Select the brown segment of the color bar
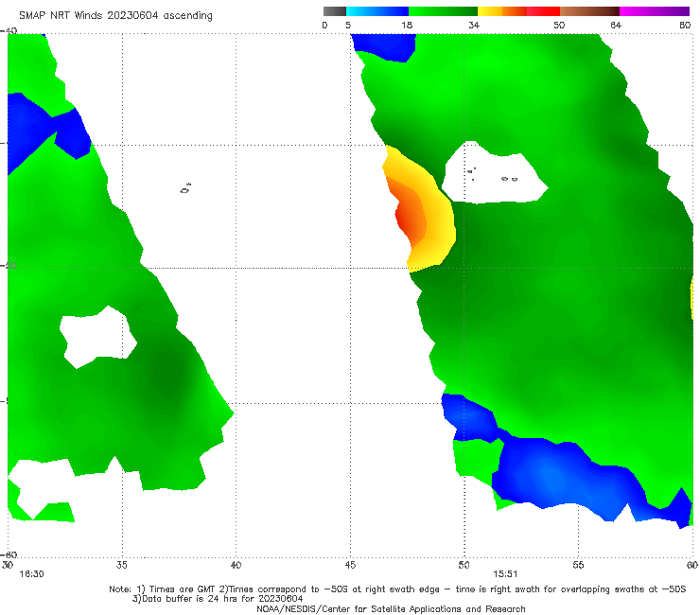 pyautogui.click(x=589, y=11)
